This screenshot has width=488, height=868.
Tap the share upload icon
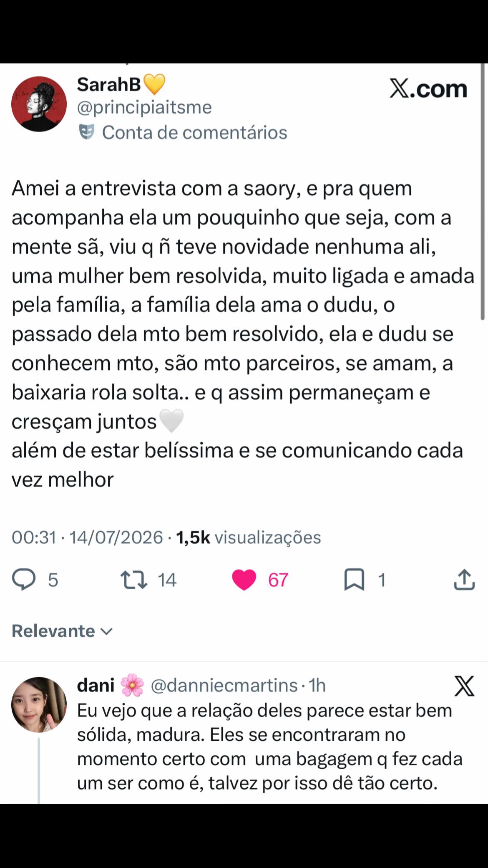pos(464,580)
